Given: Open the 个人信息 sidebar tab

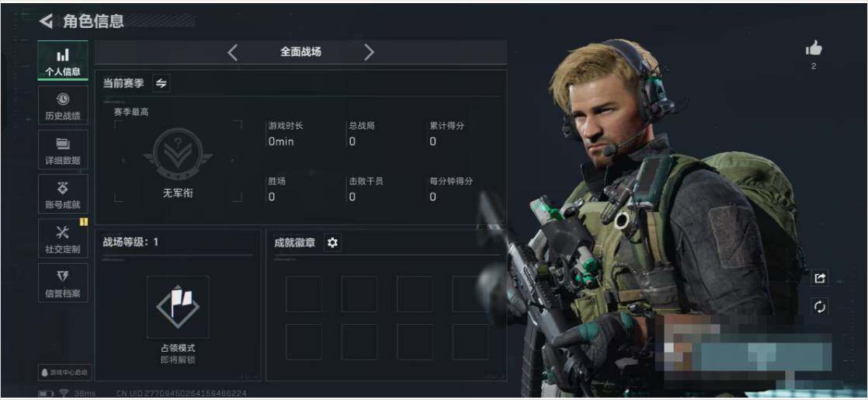Looking at the screenshot, I should coord(63,61).
